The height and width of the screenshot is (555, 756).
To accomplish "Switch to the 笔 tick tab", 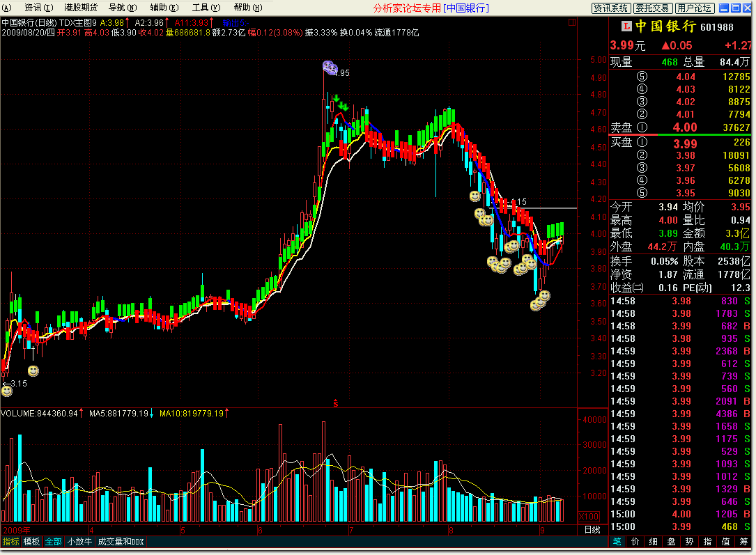I will tap(617, 542).
